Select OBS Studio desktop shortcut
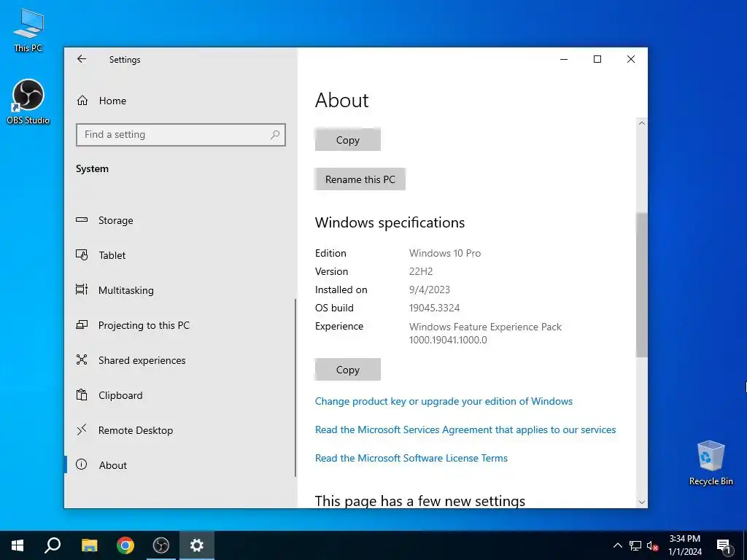This screenshot has height=560, width=747. pos(28,102)
